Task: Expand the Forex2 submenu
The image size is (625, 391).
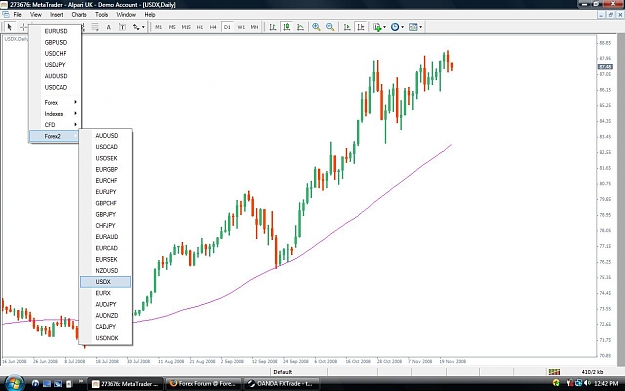Action: click(x=55, y=136)
